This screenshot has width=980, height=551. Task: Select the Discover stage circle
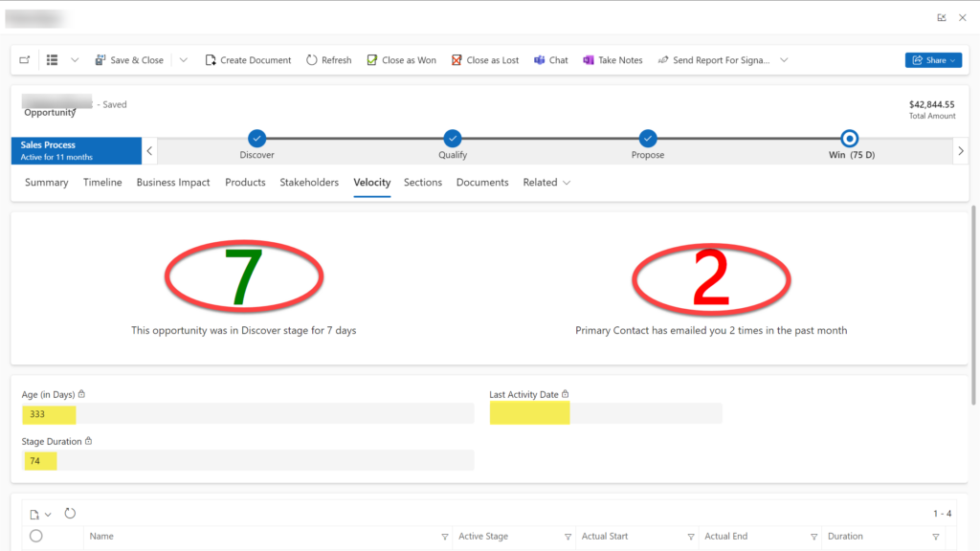pyautogui.click(x=256, y=138)
